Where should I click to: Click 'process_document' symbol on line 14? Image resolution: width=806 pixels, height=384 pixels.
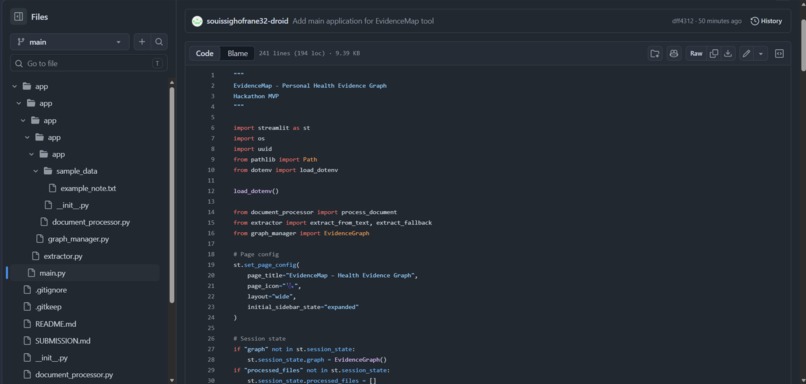click(369, 212)
